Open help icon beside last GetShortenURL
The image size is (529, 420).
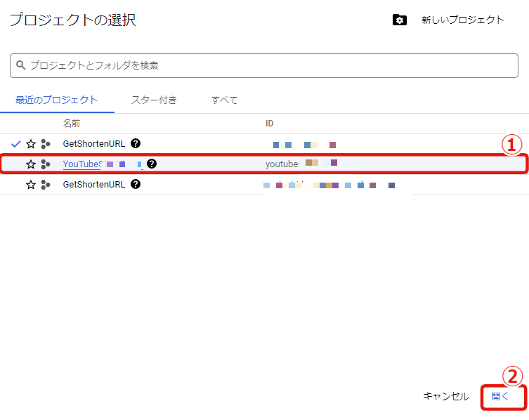tap(136, 184)
